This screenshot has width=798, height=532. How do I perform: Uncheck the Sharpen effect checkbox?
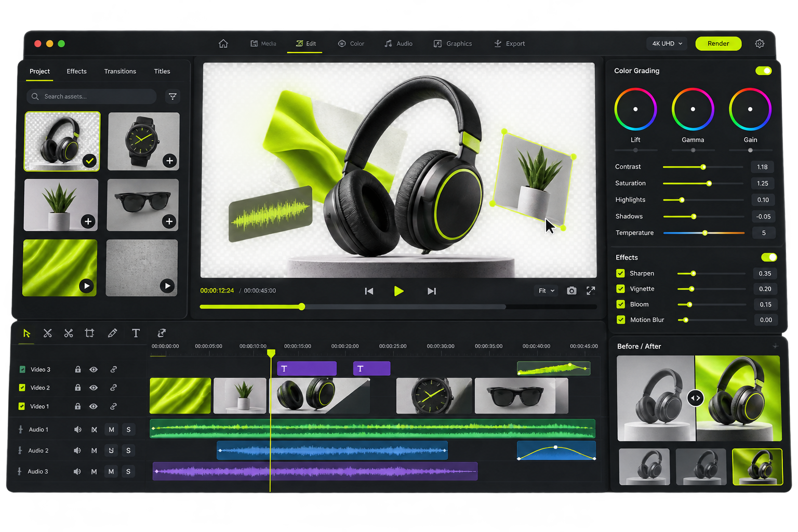(x=620, y=273)
